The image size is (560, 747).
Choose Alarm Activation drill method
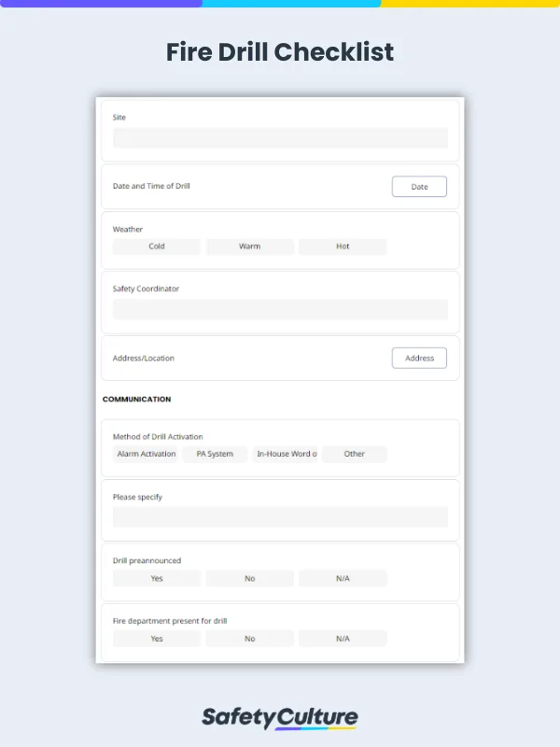146,454
